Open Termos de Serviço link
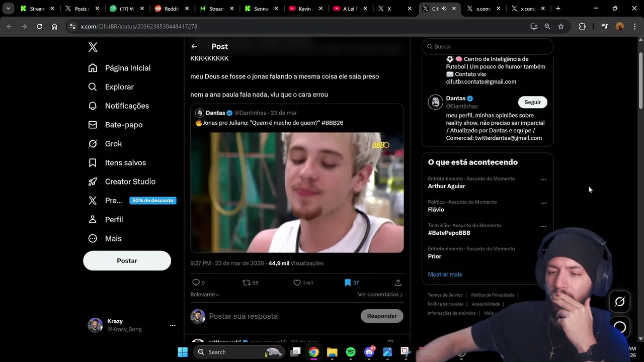Image resolution: width=644 pixels, height=362 pixels. coord(445,295)
